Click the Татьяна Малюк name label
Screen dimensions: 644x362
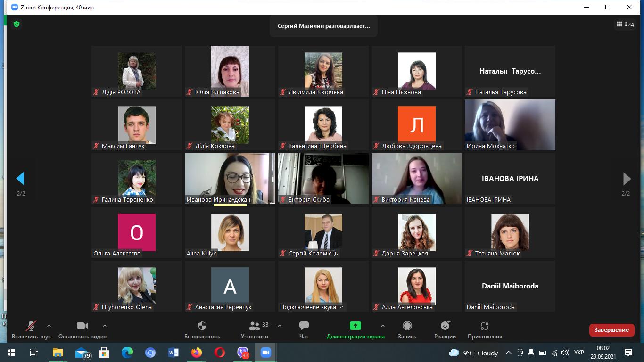coord(497,254)
